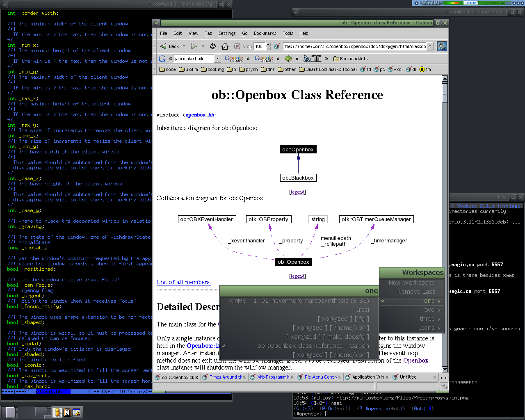
Task: Click the legend link under inheritance diagram
Action: click(297, 192)
